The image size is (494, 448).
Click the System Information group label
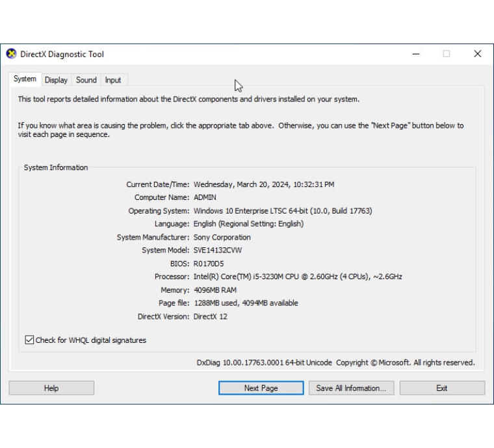[56, 168]
